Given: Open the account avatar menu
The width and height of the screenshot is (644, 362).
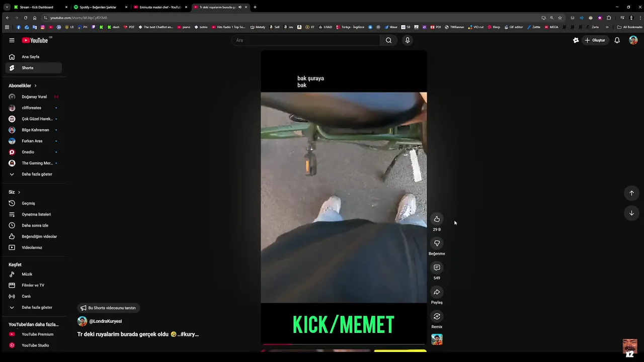Looking at the screenshot, I should (x=633, y=40).
